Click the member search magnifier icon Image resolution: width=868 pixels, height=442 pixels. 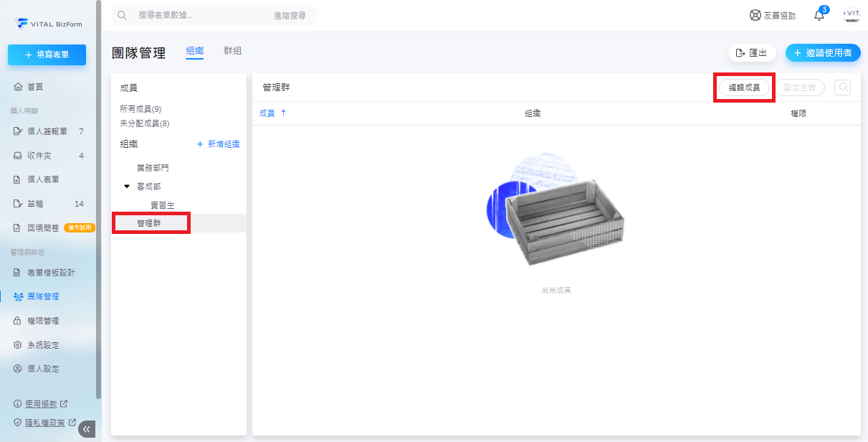pos(842,88)
